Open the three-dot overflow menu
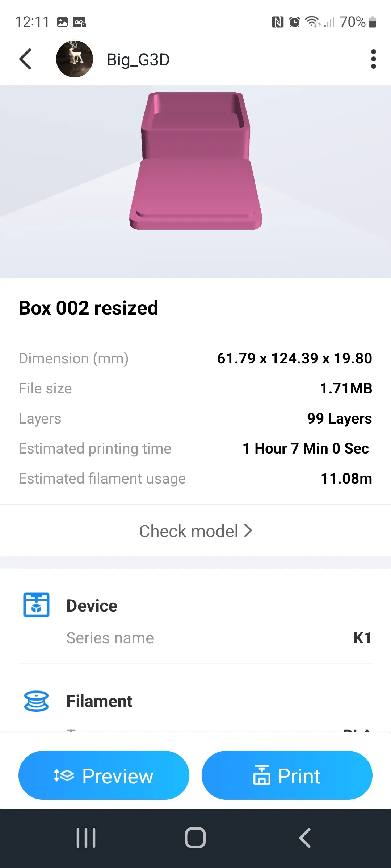Screen dimensions: 391x868 [373, 59]
